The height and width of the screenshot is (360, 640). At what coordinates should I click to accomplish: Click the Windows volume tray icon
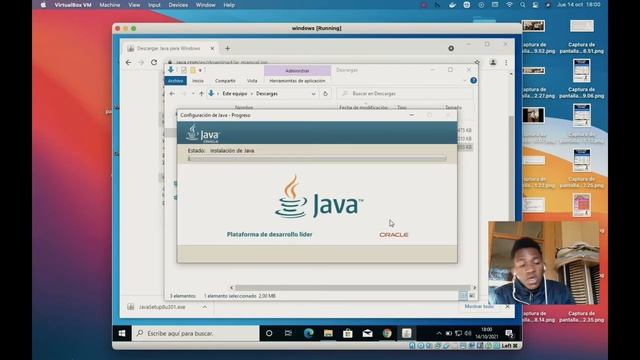(468, 333)
